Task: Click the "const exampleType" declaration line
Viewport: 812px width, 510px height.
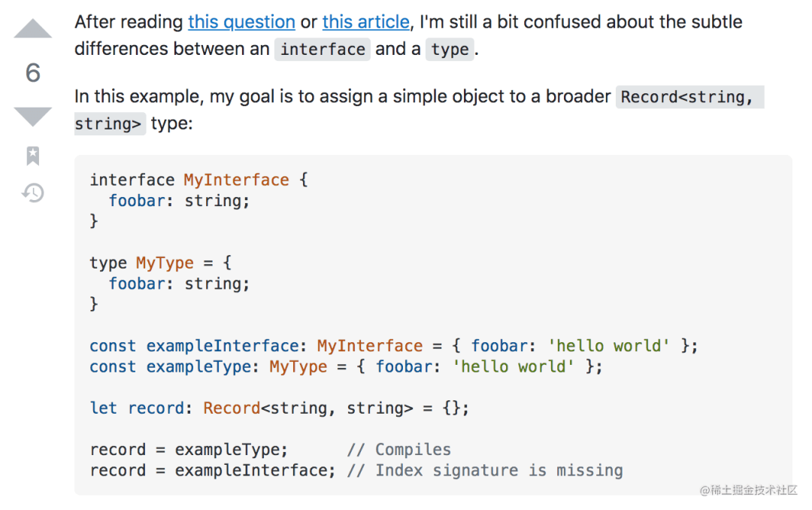Action: tap(346, 367)
